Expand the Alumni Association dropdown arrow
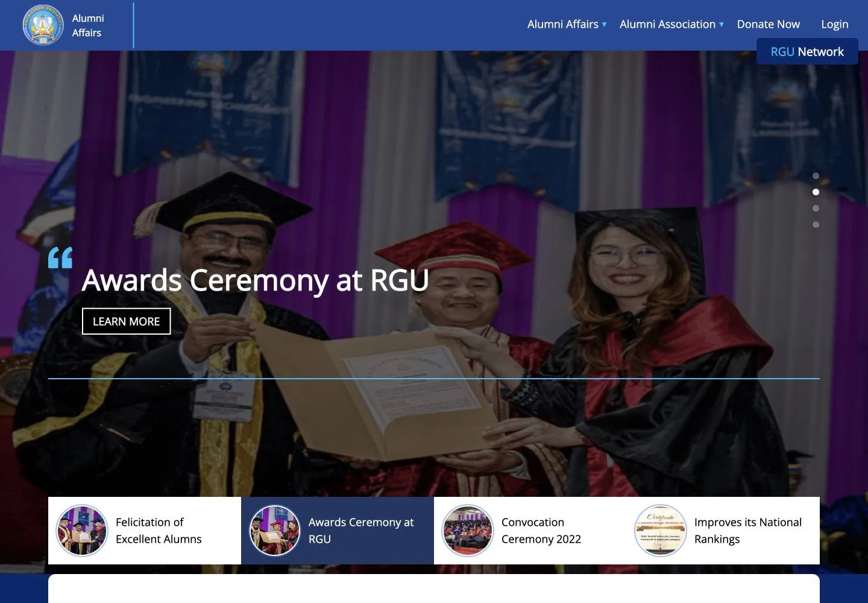 pos(721,25)
